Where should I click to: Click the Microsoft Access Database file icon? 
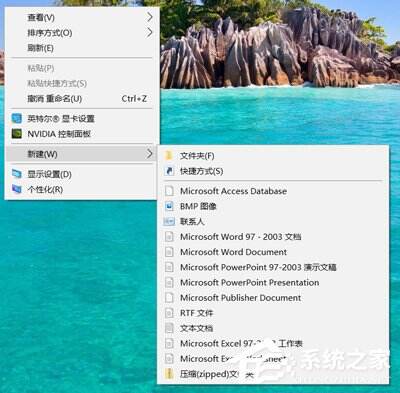tap(169, 191)
